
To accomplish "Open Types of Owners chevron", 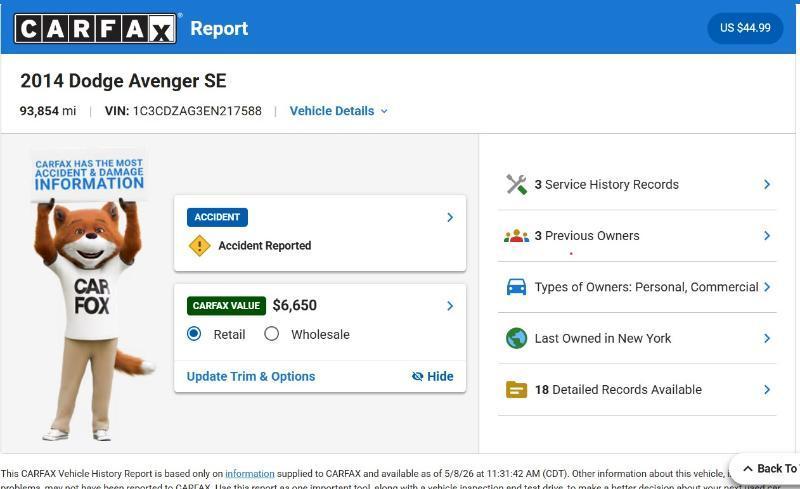I will [x=767, y=287].
